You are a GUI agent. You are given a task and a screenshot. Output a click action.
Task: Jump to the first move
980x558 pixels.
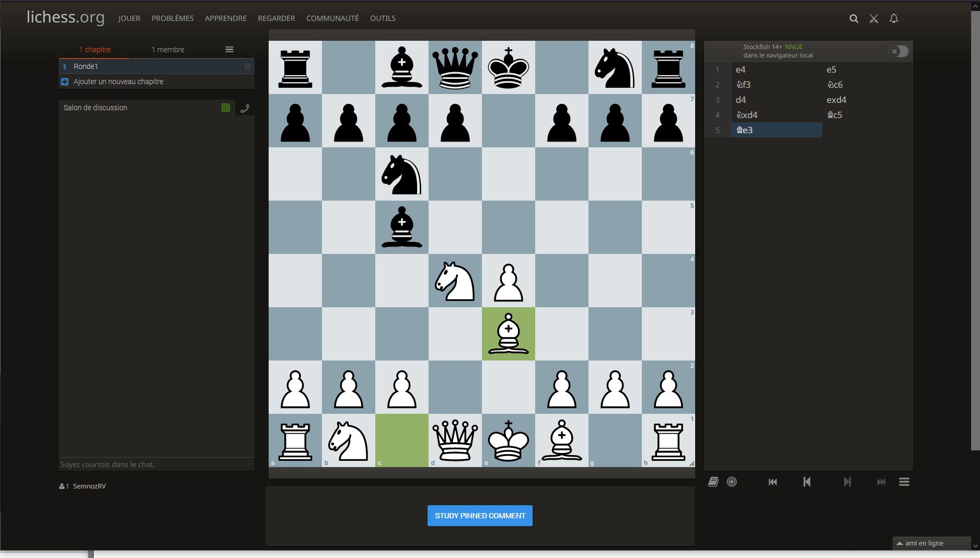click(773, 482)
